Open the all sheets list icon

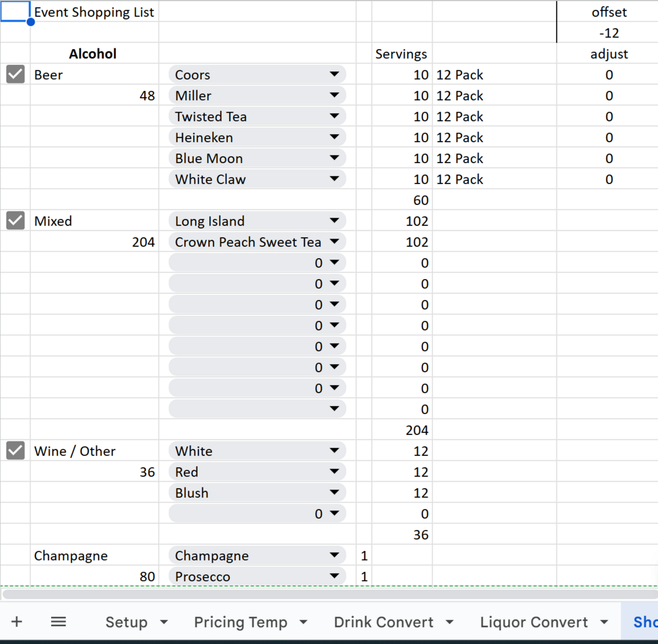click(58, 622)
